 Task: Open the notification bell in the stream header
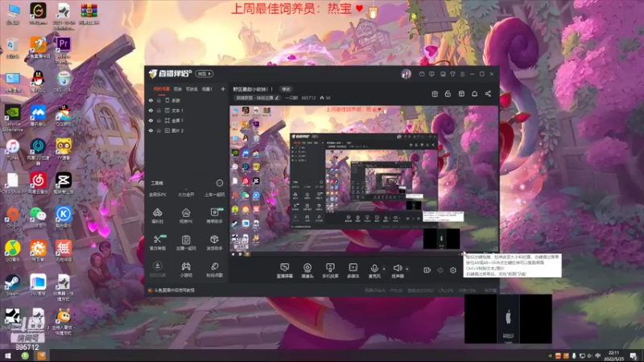coord(474,94)
